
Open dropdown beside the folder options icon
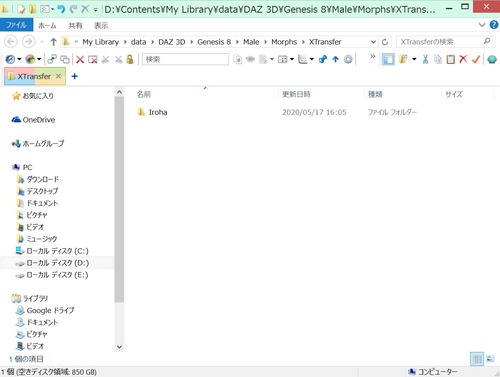click(414, 59)
